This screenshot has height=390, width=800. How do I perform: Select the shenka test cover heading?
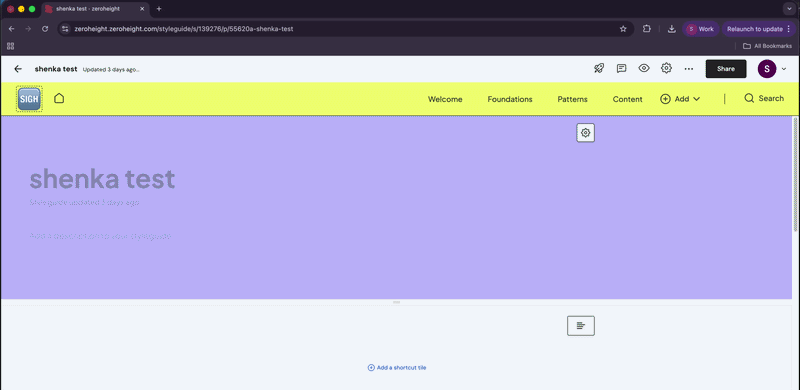(102, 179)
